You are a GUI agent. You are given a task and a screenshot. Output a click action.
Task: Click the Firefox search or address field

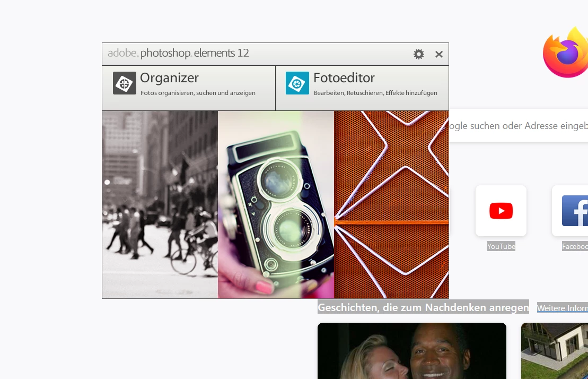518,126
